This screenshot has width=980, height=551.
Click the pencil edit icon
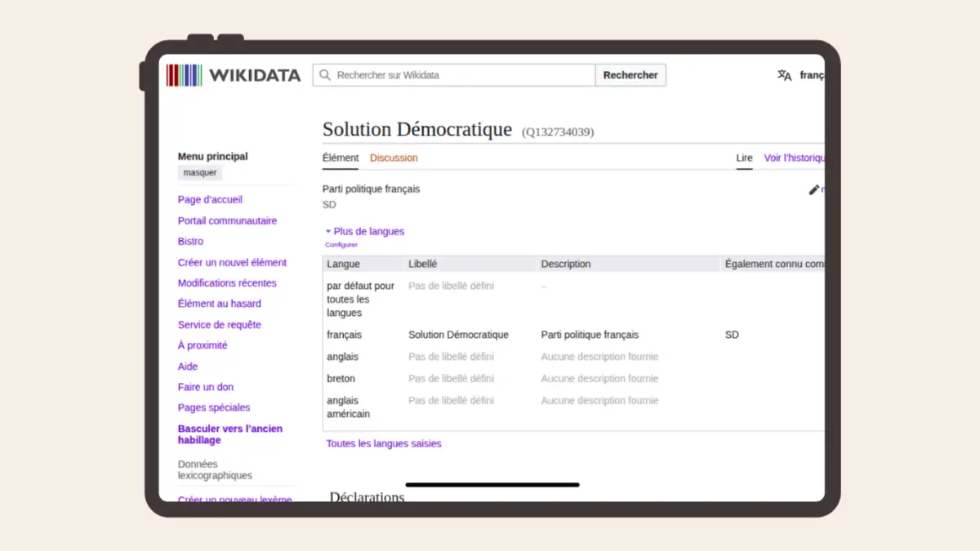(813, 189)
